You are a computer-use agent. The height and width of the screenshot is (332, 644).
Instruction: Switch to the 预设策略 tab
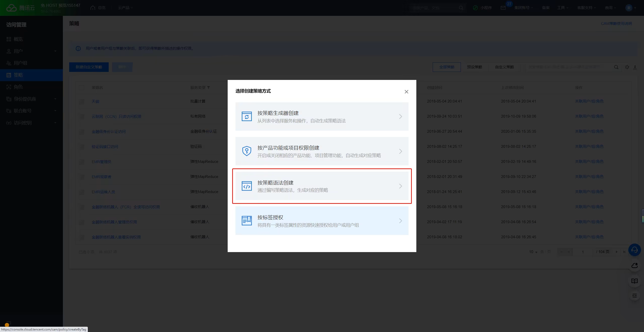(474, 67)
